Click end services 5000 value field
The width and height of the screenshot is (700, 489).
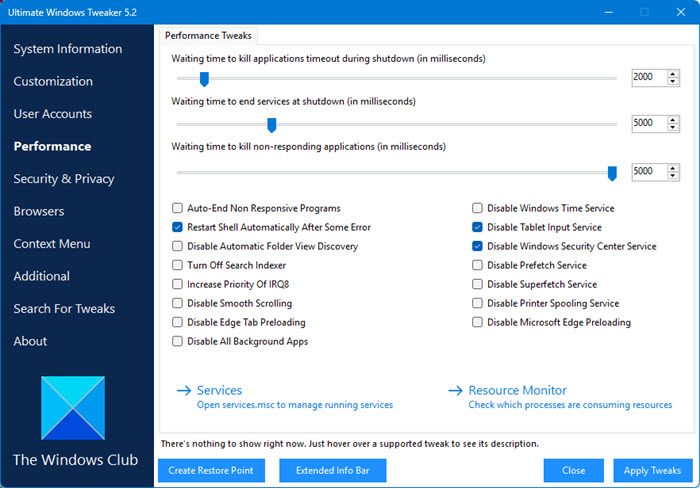click(649, 123)
